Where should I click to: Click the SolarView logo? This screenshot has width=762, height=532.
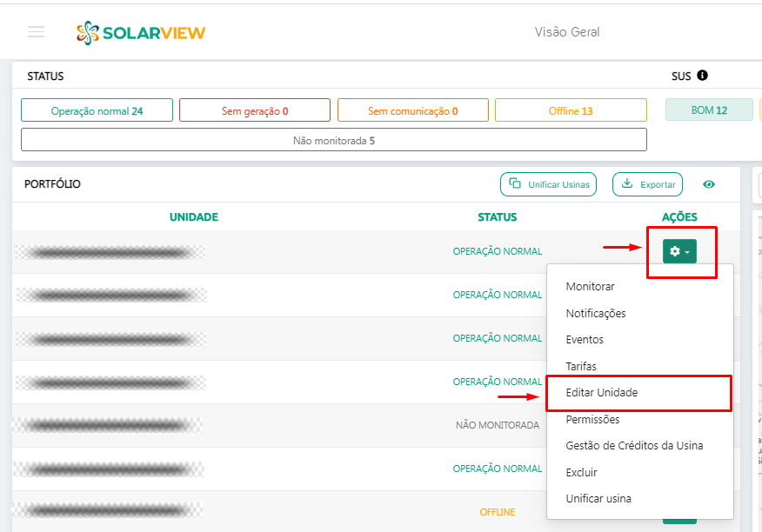[141, 33]
